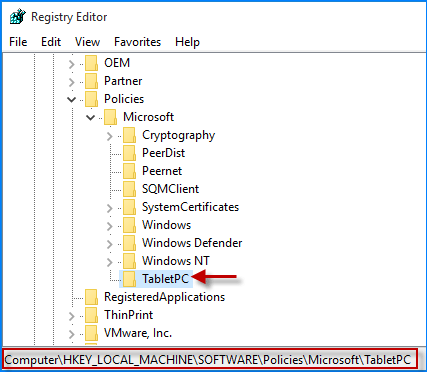The image size is (427, 372).
Task: Select the Windows Defender key label
Action: [x=192, y=243]
